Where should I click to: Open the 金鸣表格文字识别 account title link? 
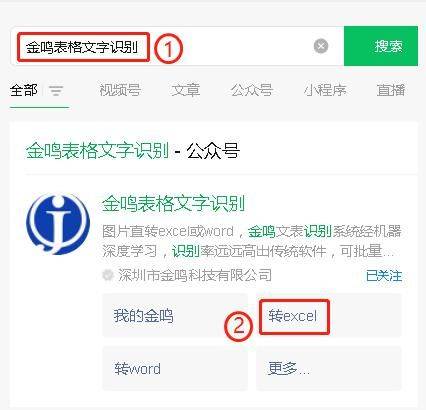pos(173,203)
